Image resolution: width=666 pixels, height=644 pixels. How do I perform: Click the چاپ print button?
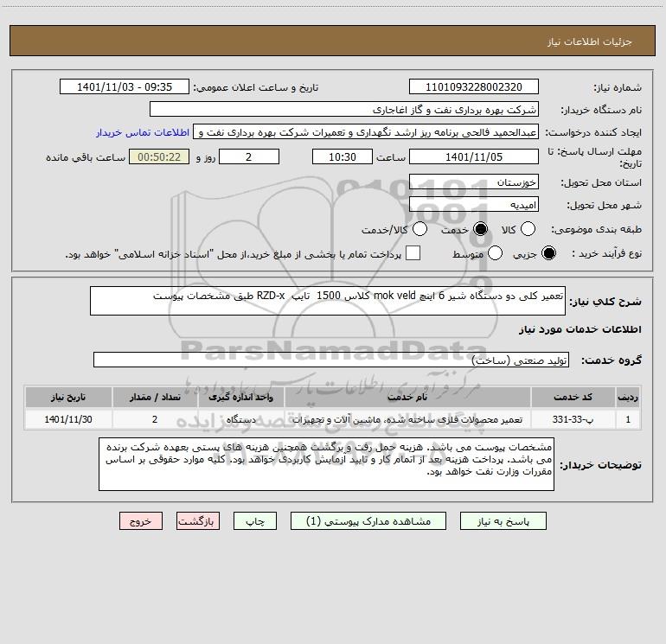click(x=255, y=521)
